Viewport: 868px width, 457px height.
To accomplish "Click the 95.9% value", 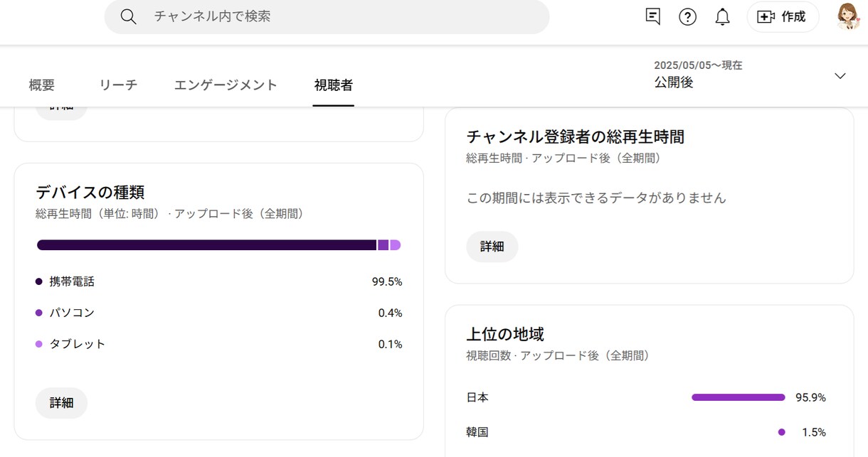I will (810, 397).
